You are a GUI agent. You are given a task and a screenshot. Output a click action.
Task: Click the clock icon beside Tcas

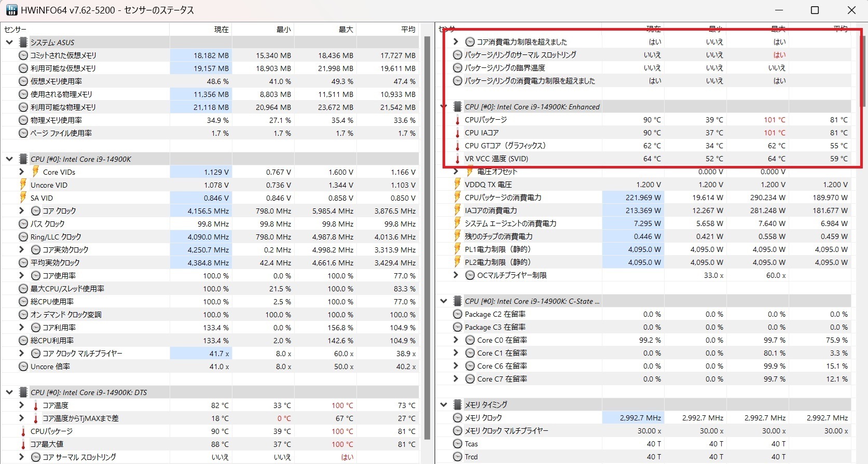point(458,444)
